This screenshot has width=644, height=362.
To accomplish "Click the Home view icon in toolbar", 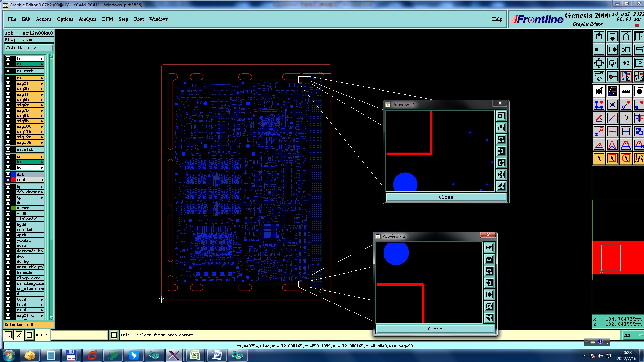I will (626, 36).
